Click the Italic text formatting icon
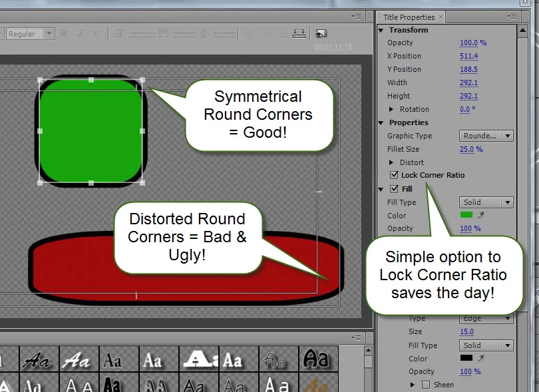Viewport: 539px width, 392px height. click(81, 34)
